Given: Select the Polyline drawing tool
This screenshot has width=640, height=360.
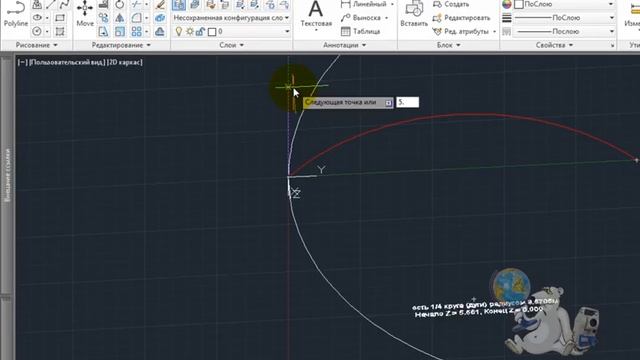Looking at the screenshot, I should (16, 14).
